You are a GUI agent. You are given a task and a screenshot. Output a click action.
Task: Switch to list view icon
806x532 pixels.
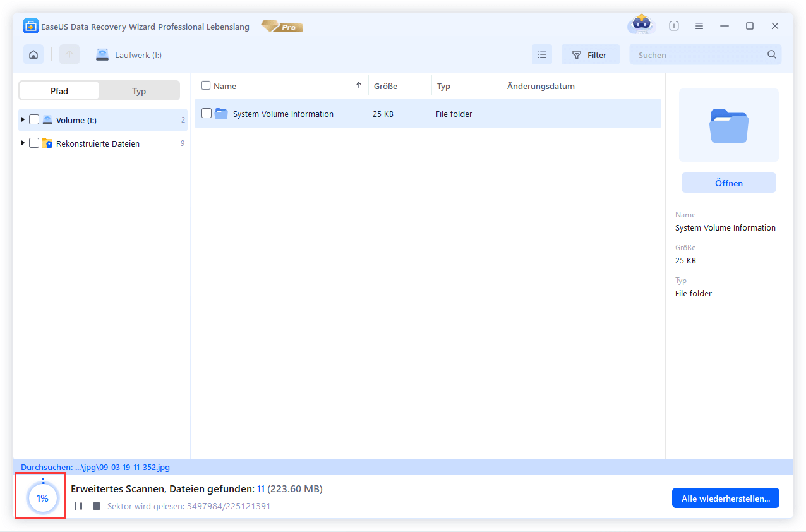pos(542,55)
